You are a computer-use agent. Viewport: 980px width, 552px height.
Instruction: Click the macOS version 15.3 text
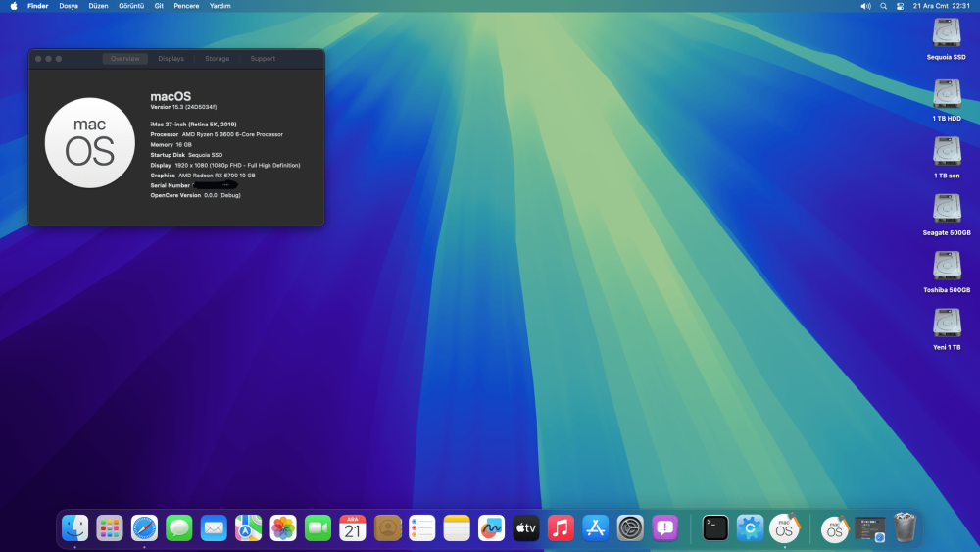pyautogui.click(x=184, y=107)
